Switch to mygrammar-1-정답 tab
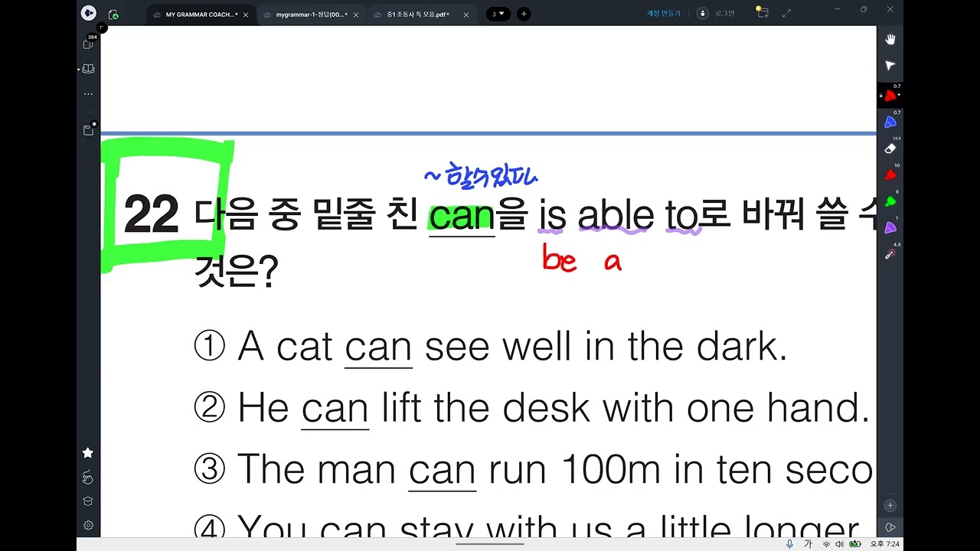This screenshot has height=551, width=980. click(x=310, y=15)
